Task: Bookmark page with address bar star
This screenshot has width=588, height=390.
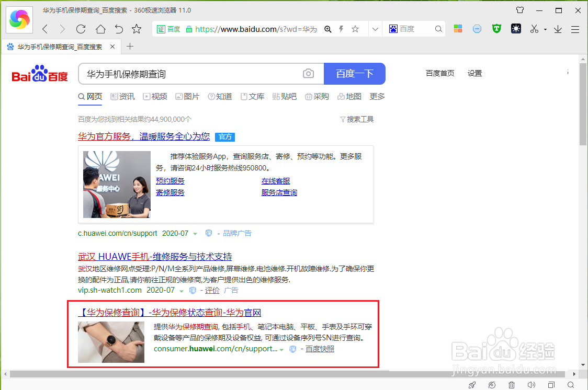Action: tap(355, 29)
